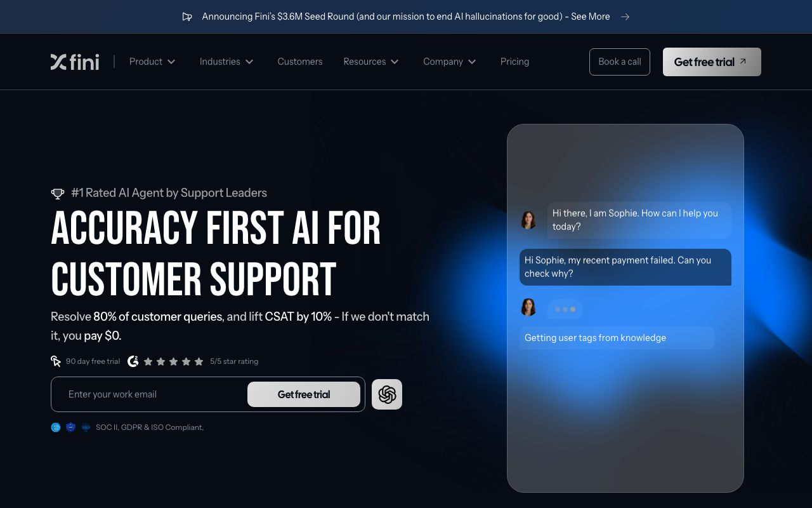Click the arrow icon after See More
The image size is (812, 508).
click(x=625, y=17)
